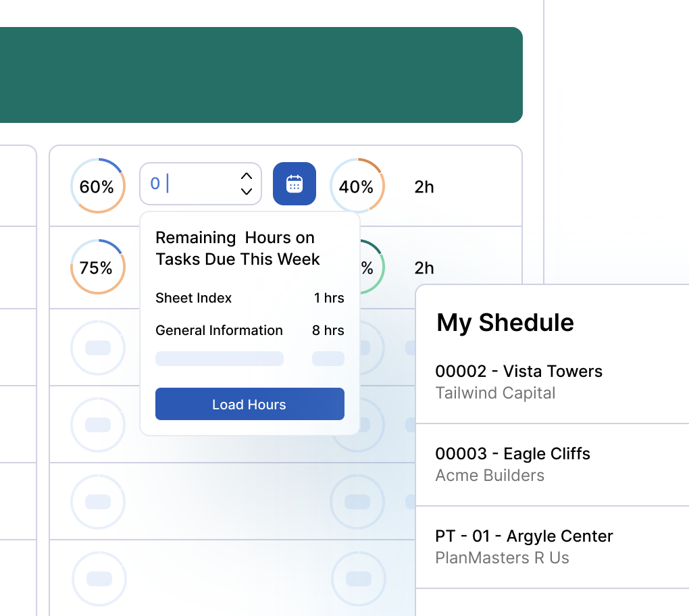Select PT - 01 - Argyle Center entry
The height and width of the screenshot is (616, 689).
click(524, 536)
